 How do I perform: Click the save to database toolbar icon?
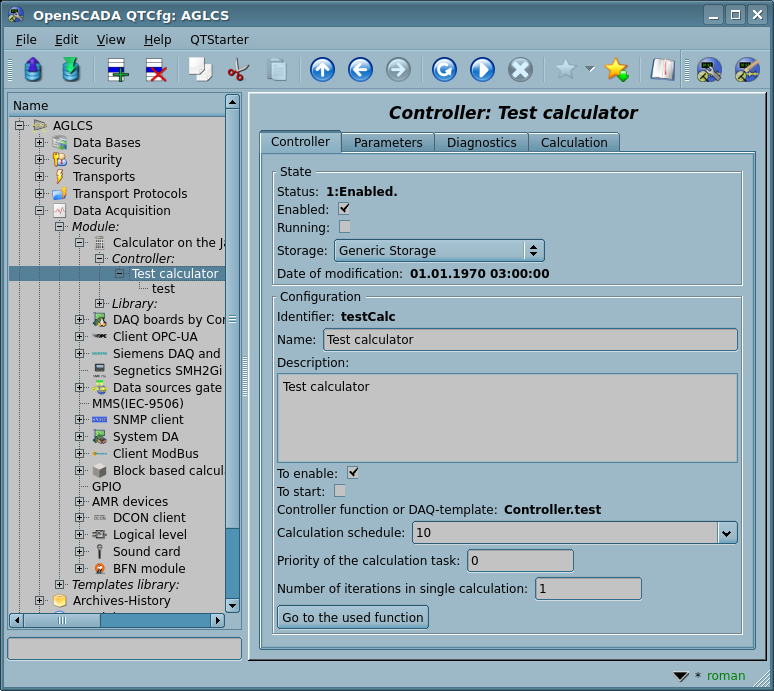(71, 69)
